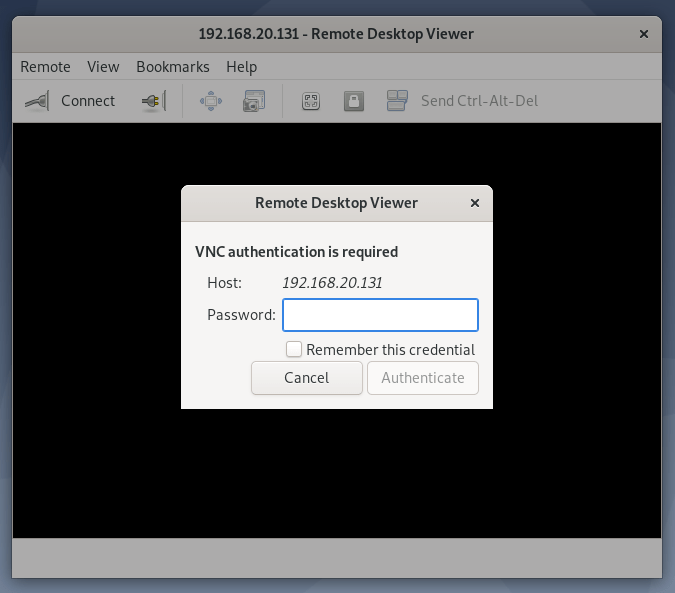Click the Authenticate button

[x=423, y=378]
